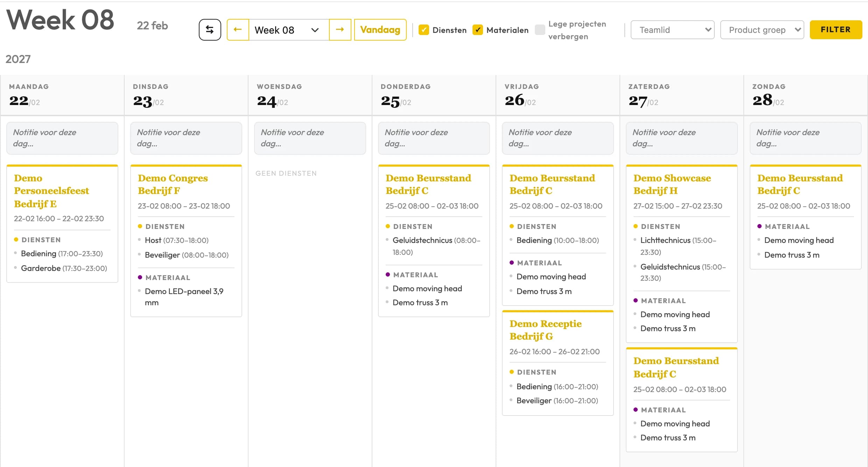Go to next week with right arrow

point(340,30)
